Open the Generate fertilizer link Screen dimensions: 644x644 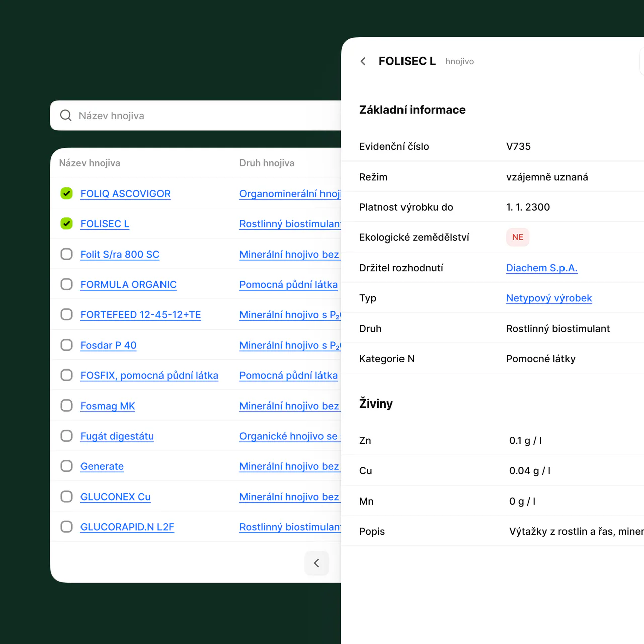click(102, 466)
